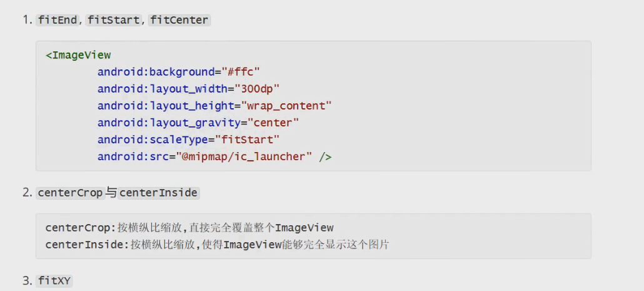Click the fitEnd inline code label
The image size is (644, 291).
(x=57, y=20)
